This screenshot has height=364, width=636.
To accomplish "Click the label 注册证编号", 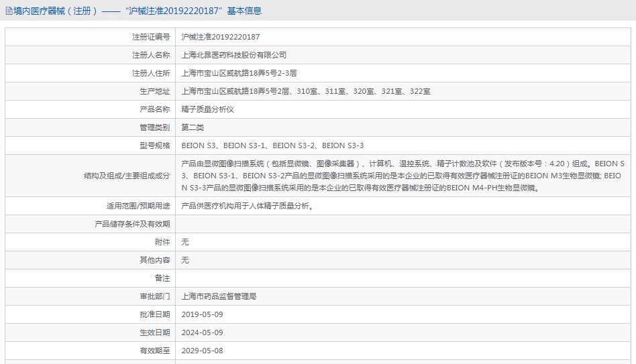I will tap(151, 37).
